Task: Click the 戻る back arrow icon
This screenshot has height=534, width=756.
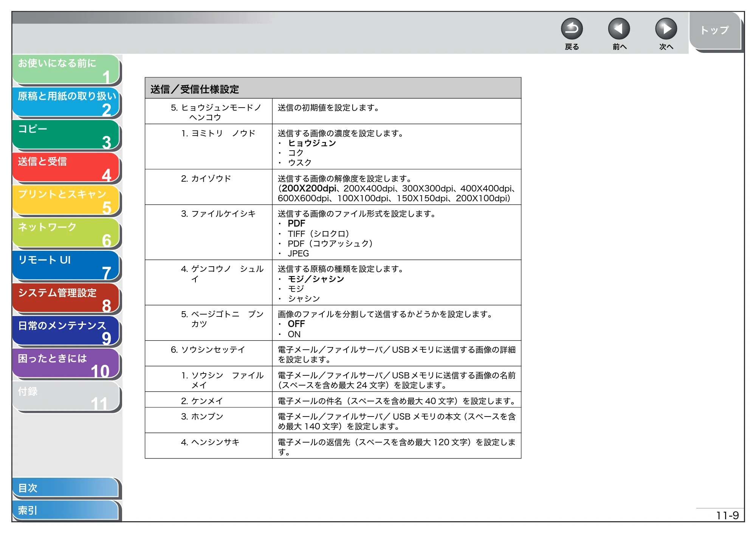Action: point(572,29)
